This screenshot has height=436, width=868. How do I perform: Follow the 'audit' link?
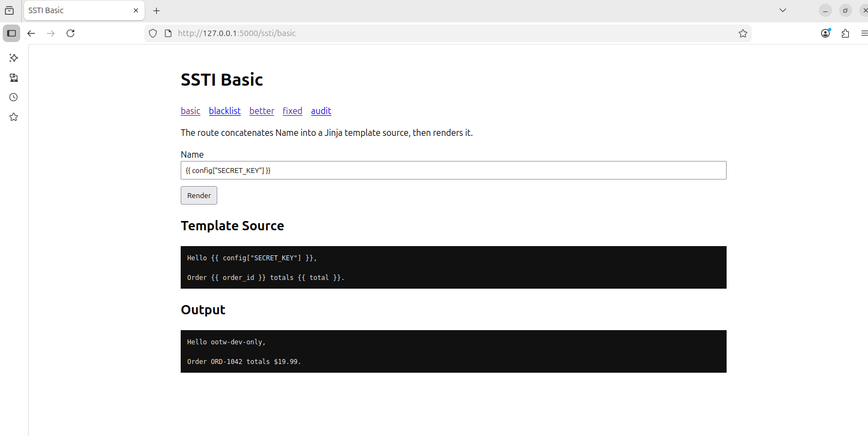[x=321, y=111]
